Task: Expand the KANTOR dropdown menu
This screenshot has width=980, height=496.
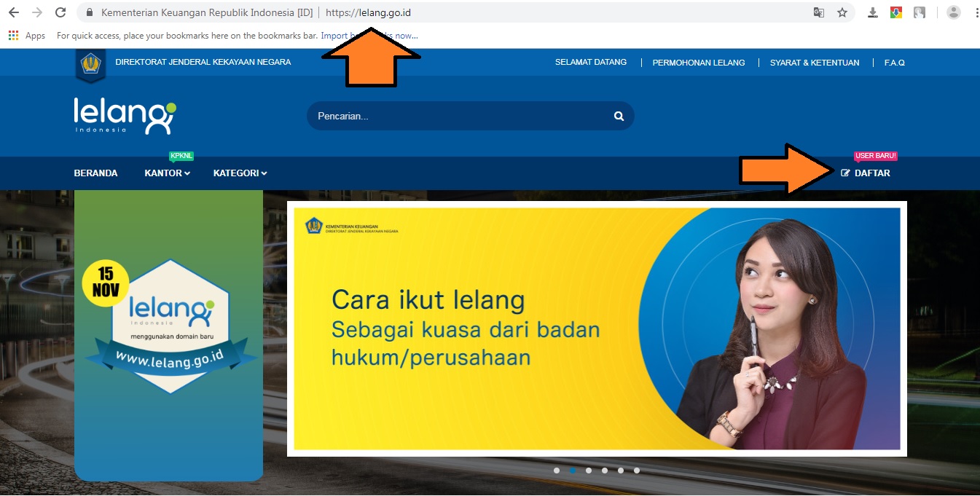Action: click(166, 173)
